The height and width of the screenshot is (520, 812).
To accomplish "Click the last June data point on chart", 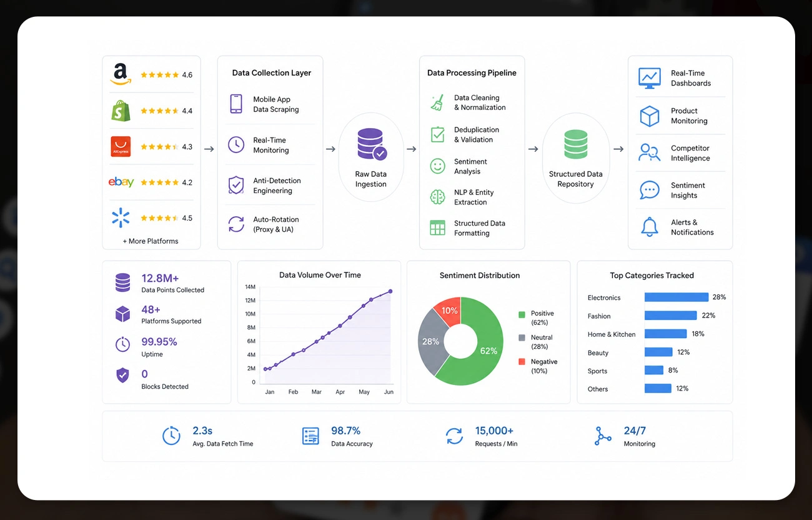I will pos(390,291).
